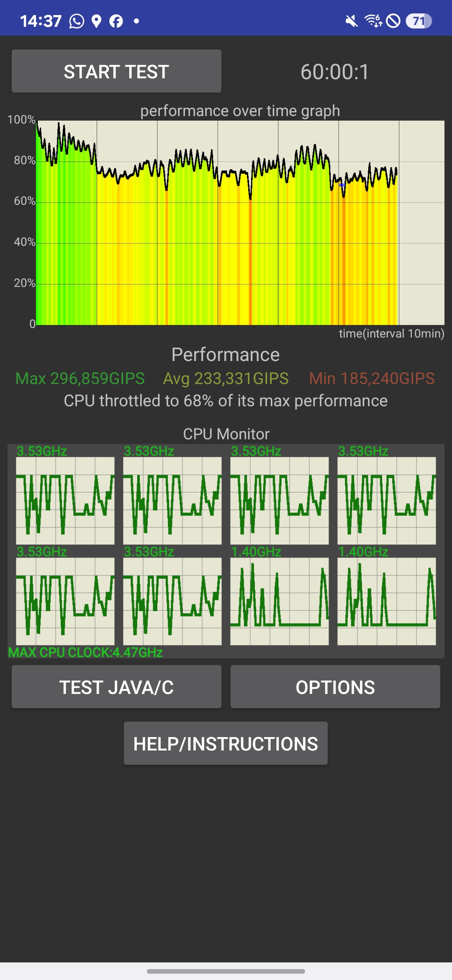Select the first CPU core graph

tap(65, 500)
